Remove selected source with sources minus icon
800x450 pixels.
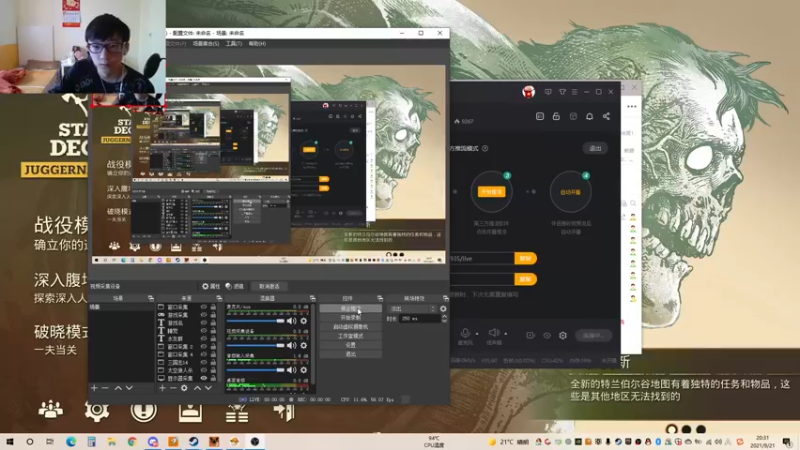pos(173,388)
